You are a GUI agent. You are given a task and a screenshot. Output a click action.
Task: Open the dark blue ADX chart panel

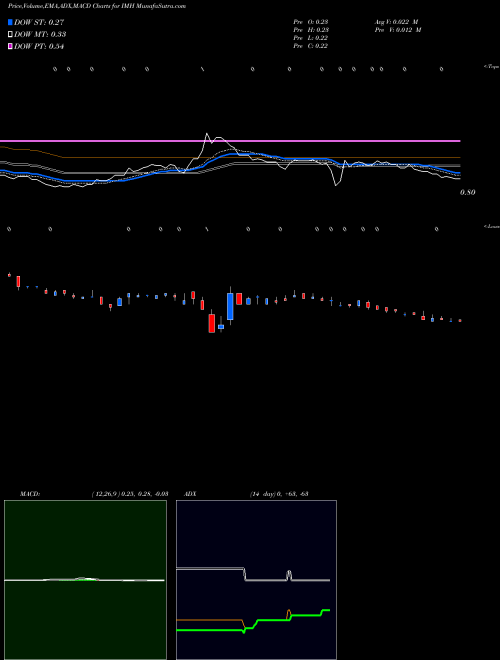tap(256, 580)
